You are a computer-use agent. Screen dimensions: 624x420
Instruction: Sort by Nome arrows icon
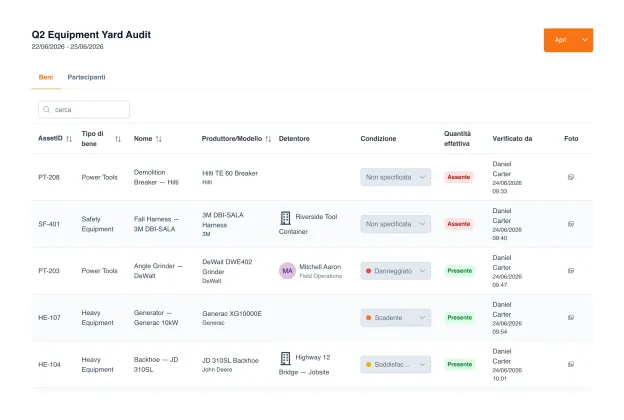[x=159, y=139]
